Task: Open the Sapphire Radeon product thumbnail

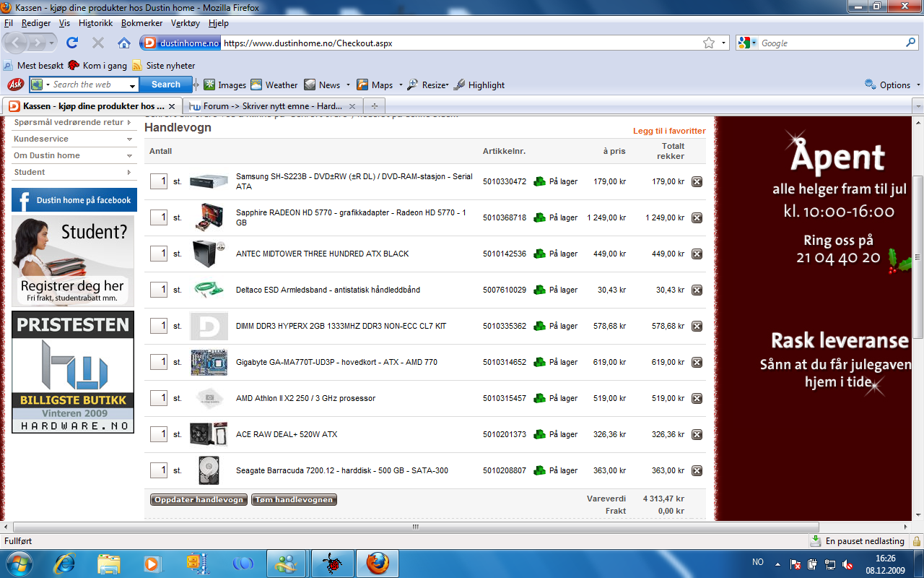Action: 209,217
